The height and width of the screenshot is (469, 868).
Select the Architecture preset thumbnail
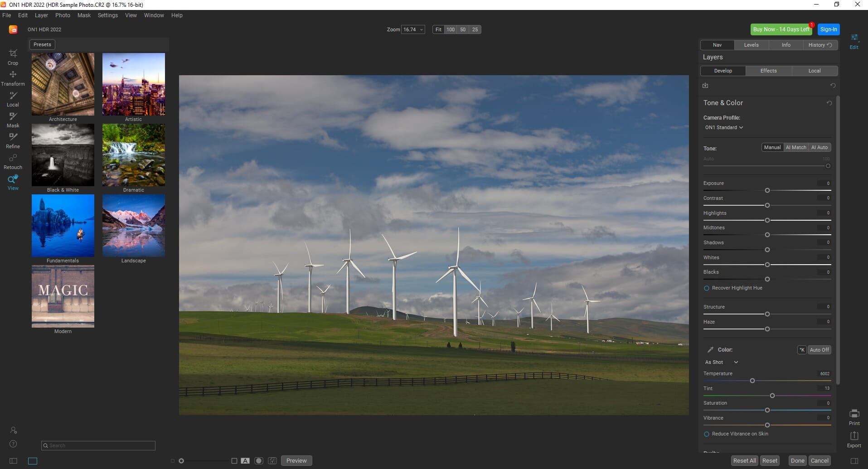click(63, 84)
